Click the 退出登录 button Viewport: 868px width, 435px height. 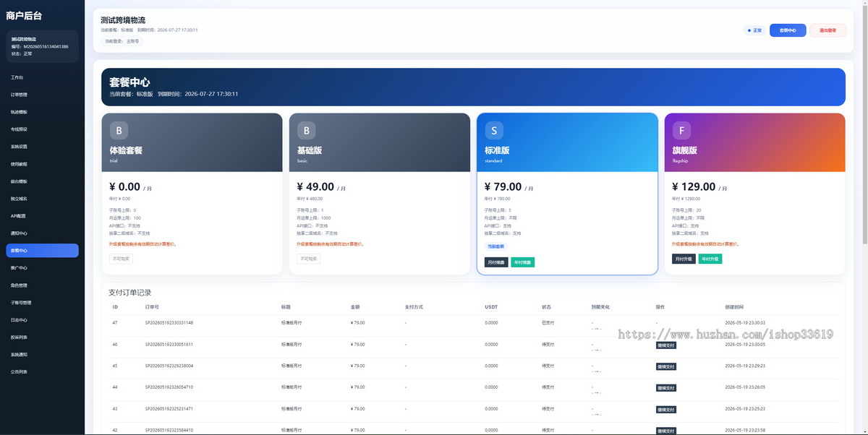tap(828, 30)
